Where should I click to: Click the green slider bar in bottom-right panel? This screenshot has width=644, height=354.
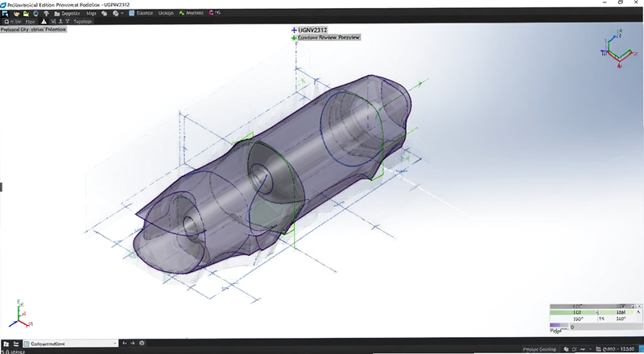coord(592,312)
